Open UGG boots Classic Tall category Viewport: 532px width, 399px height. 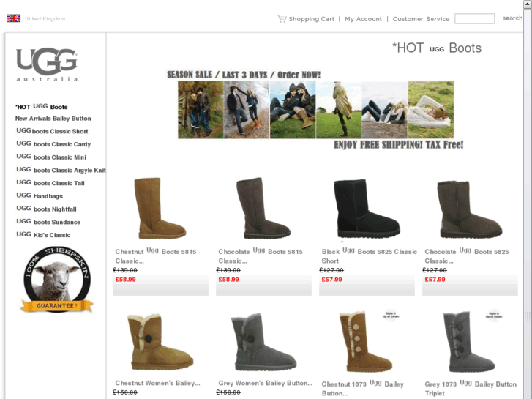point(50,183)
